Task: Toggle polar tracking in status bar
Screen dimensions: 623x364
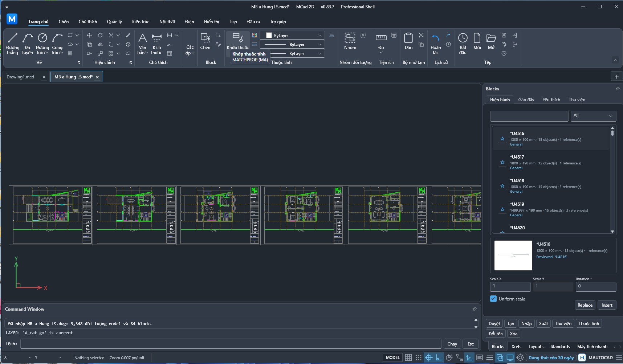Action: (x=449, y=357)
